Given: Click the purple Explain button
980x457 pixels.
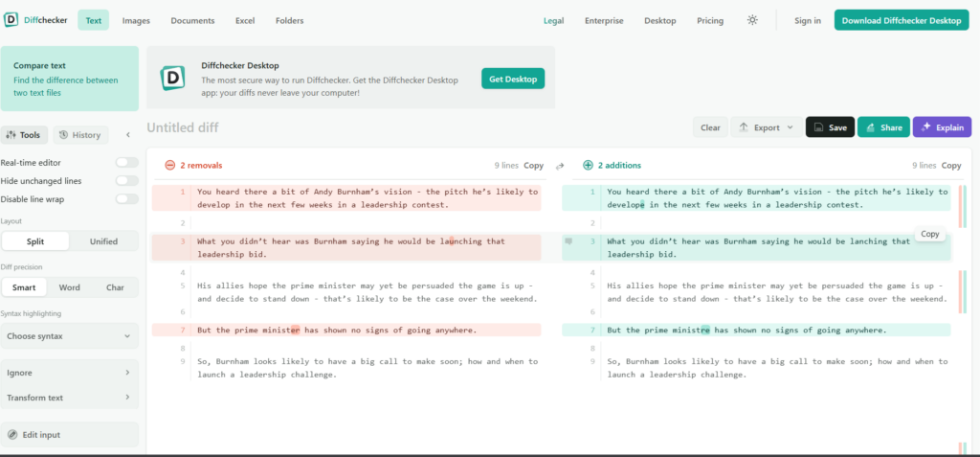Looking at the screenshot, I should click(x=942, y=127).
